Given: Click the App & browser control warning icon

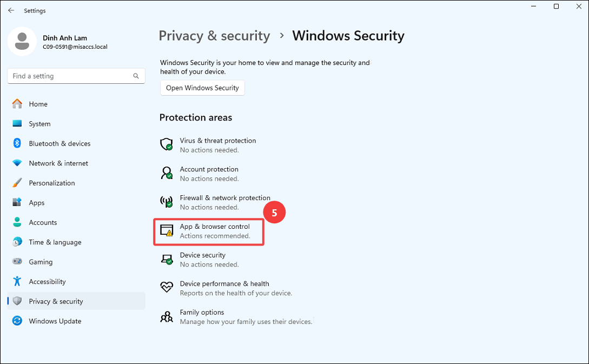Looking at the screenshot, I should click(x=167, y=230).
